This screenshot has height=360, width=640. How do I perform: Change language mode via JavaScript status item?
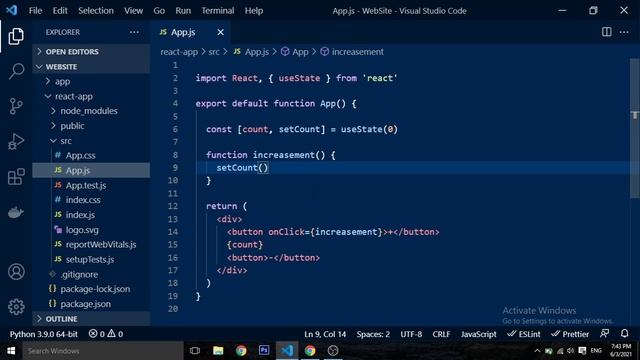478,334
